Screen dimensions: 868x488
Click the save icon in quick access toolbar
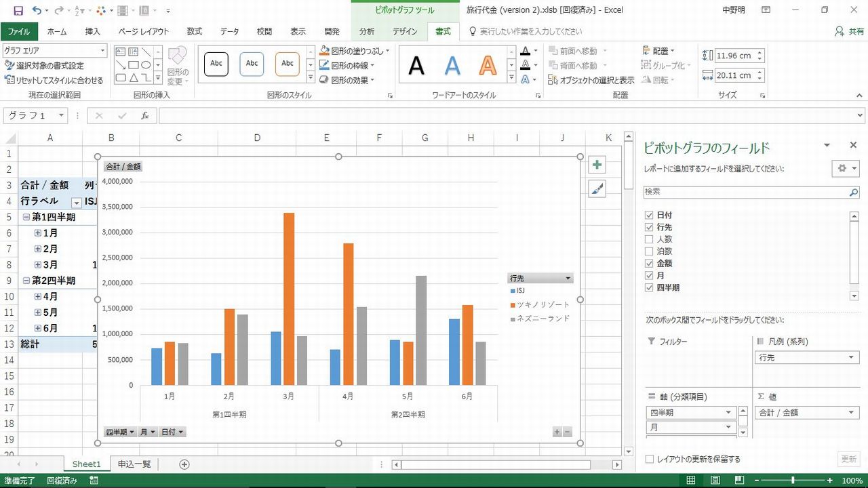pyautogui.click(x=18, y=11)
